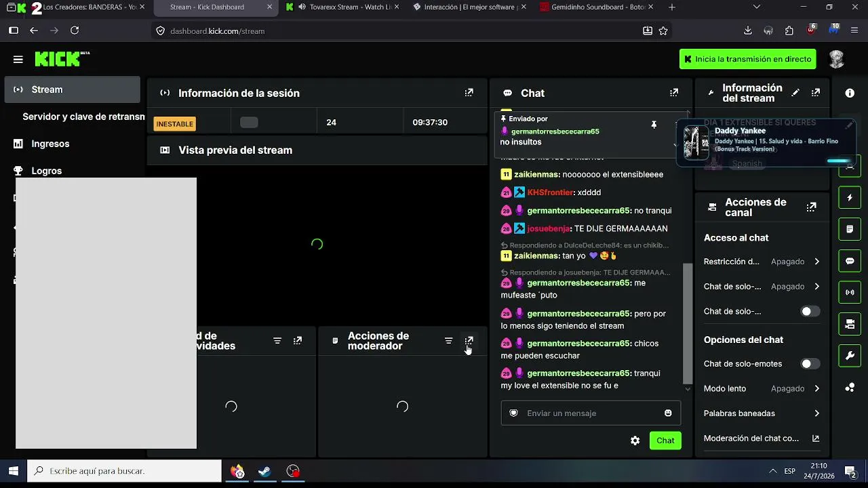Open a new browser tab
The height and width of the screenshot is (488, 868).
coord(672,7)
